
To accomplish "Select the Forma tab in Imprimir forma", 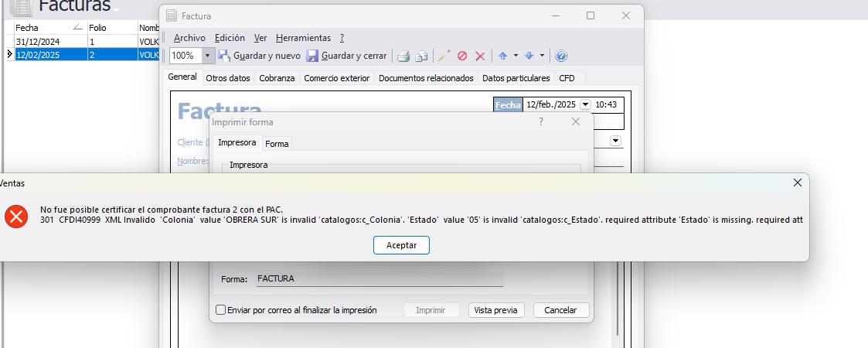I will click(277, 144).
